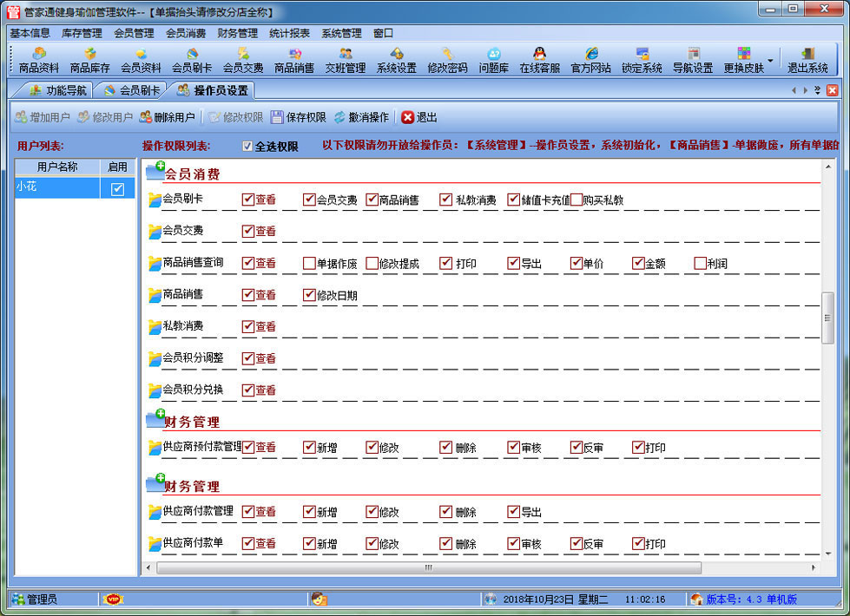850x616 pixels.
Task: Open 官方网站 browser icon
Action: pos(590,60)
